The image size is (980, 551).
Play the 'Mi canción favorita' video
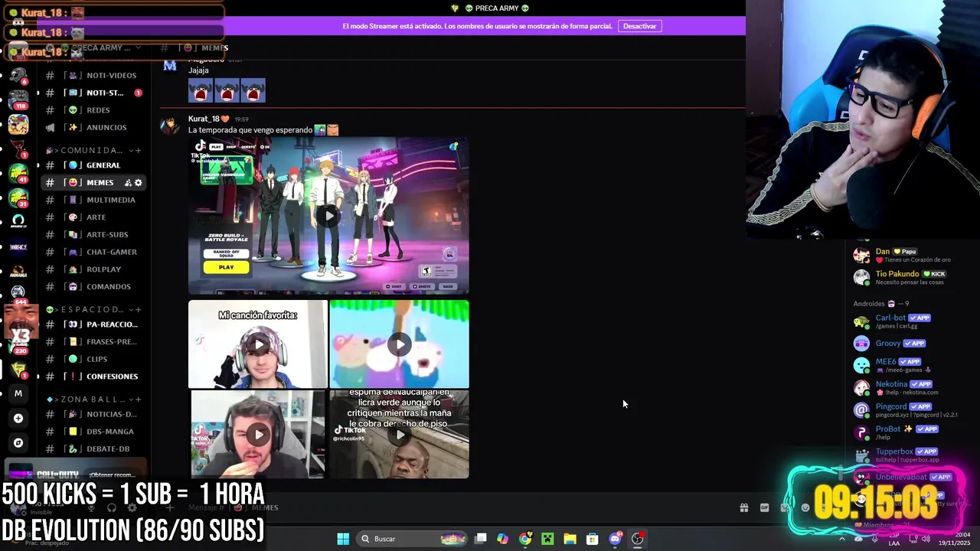[258, 344]
